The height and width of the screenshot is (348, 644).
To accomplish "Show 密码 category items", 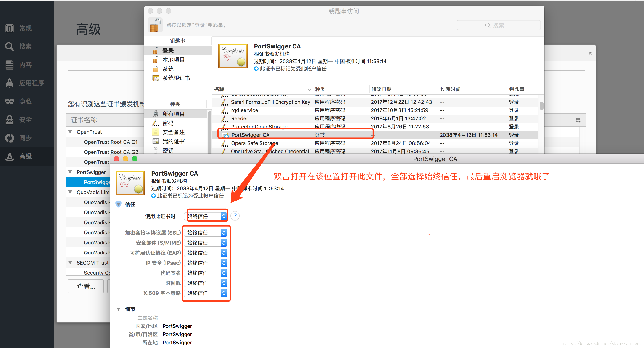I will coord(176,123).
